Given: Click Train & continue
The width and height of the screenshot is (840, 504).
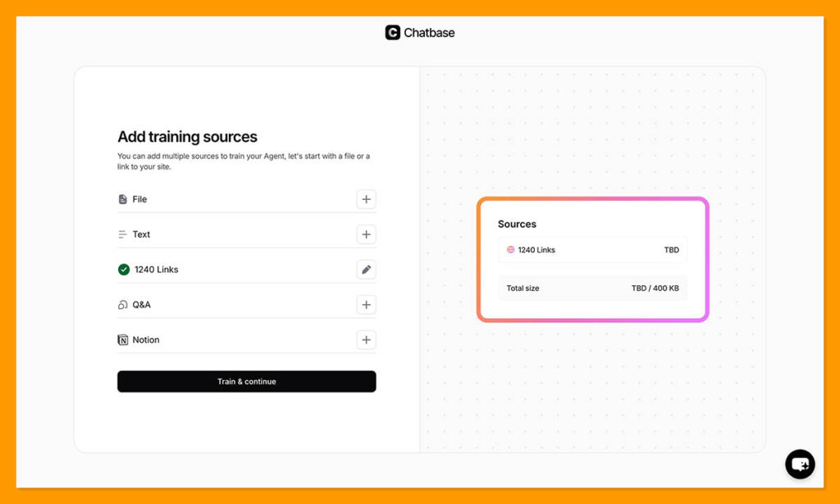Looking at the screenshot, I should pyautogui.click(x=246, y=381).
